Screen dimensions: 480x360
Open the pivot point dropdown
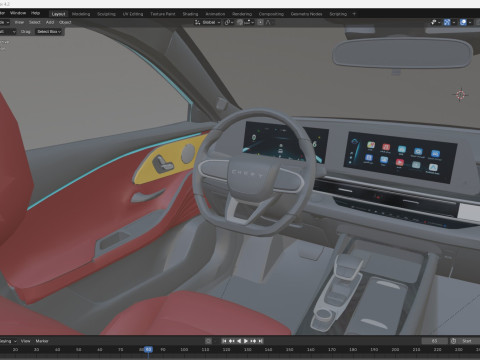[x=229, y=22]
